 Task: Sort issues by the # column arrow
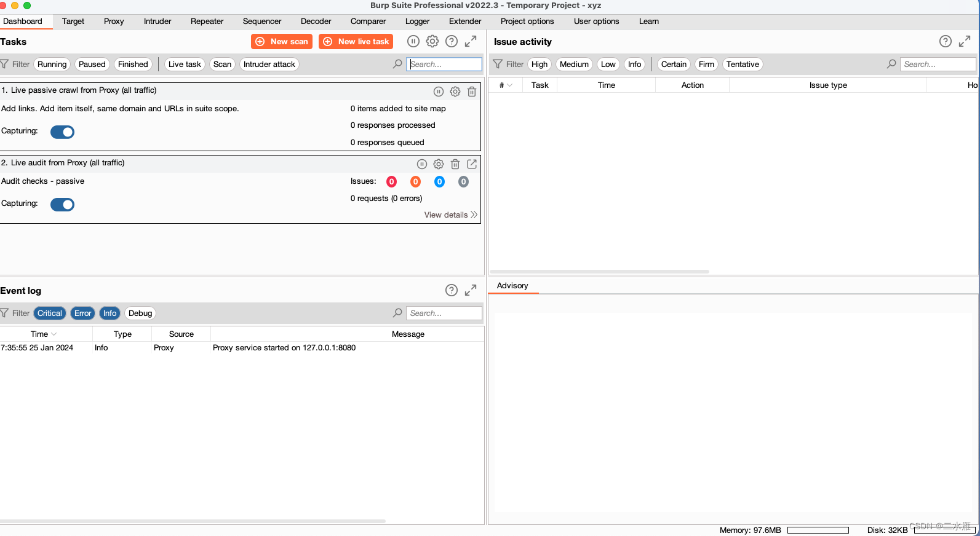510,85
